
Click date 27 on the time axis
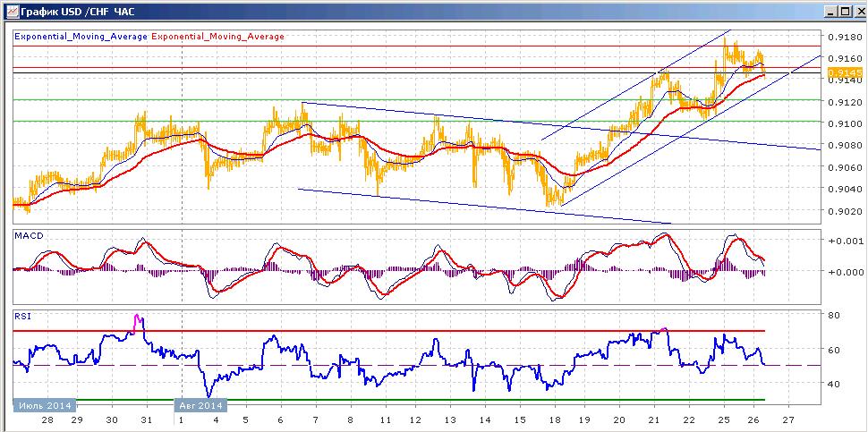coord(789,420)
